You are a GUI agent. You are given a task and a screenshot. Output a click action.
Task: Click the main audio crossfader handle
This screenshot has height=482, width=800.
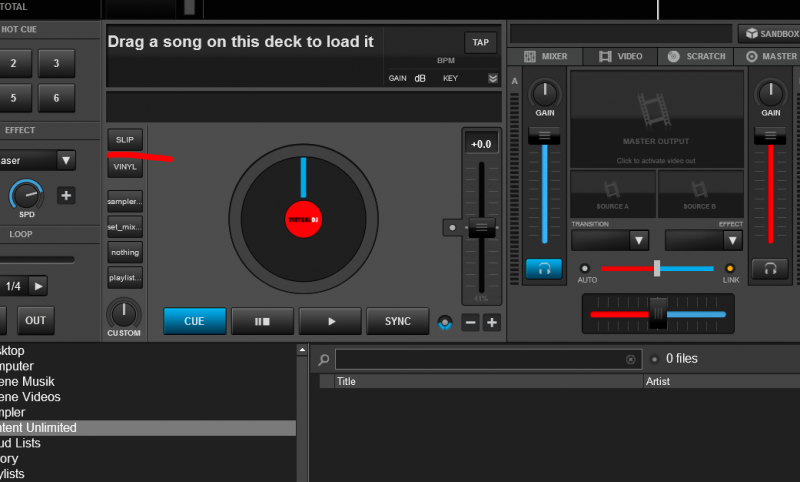[x=658, y=314]
